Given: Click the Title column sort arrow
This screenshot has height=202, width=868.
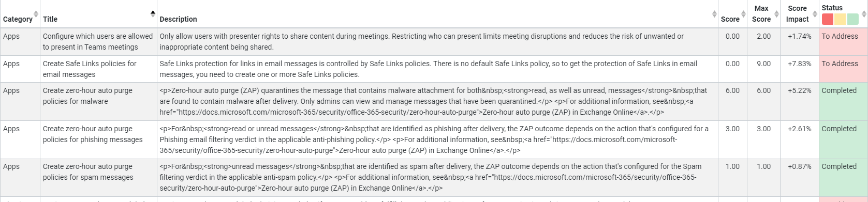Looking at the screenshot, I should tap(153, 14).
